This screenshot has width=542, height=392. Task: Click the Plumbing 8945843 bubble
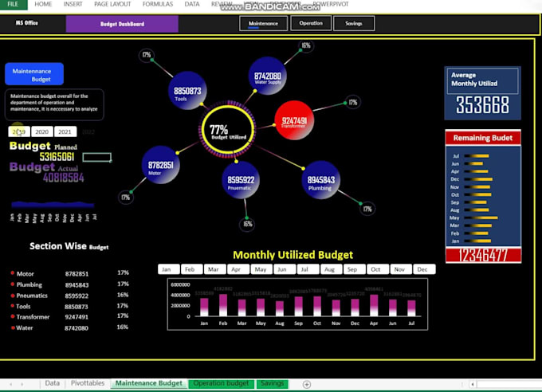click(x=321, y=180)
